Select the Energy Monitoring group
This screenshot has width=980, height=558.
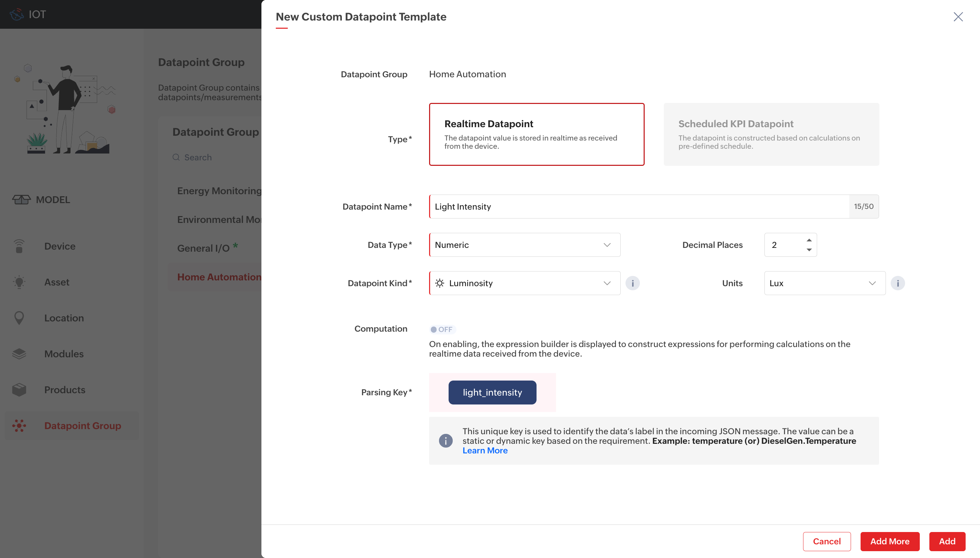[x=219, y=191]
